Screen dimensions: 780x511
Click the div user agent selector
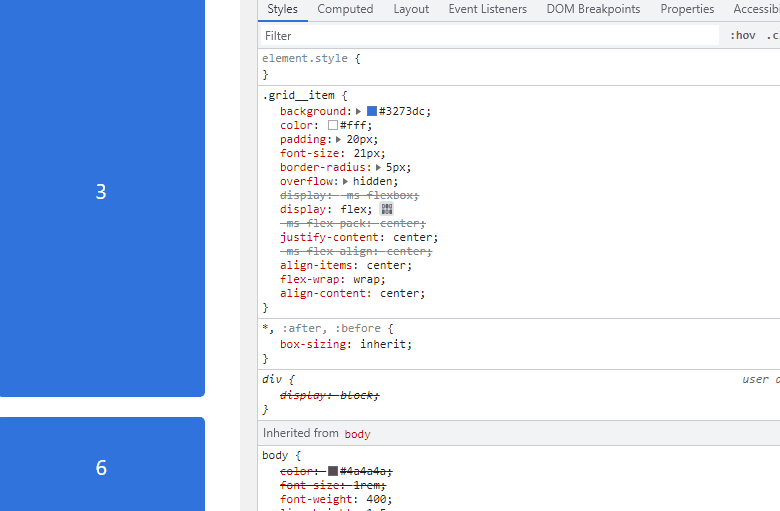[272, 379]
